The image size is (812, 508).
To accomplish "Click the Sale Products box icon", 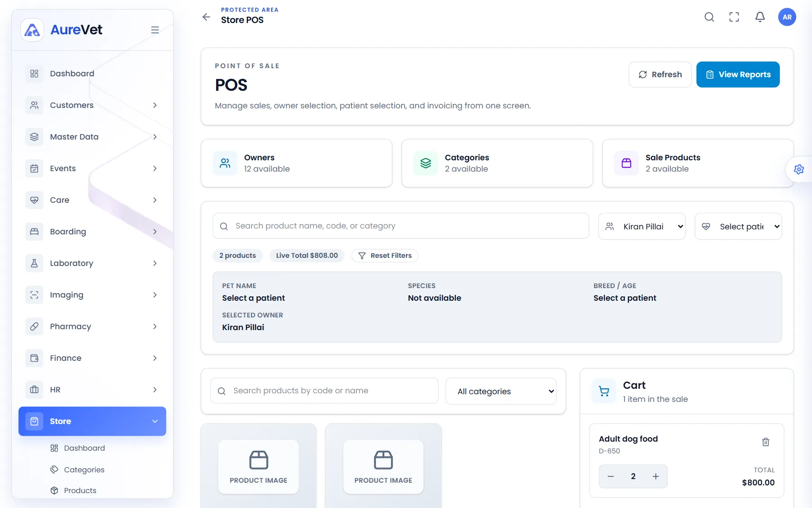I will [x=627, y=163].
